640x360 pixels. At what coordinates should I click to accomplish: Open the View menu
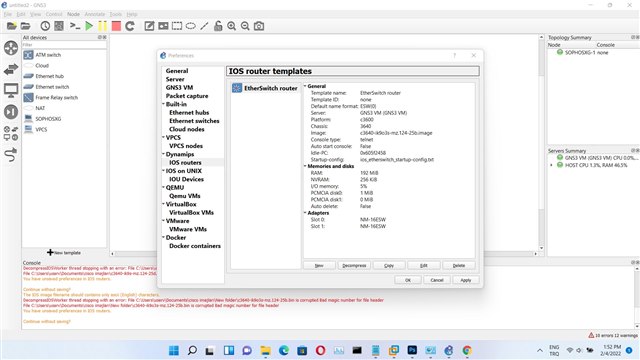coord(36,14)
